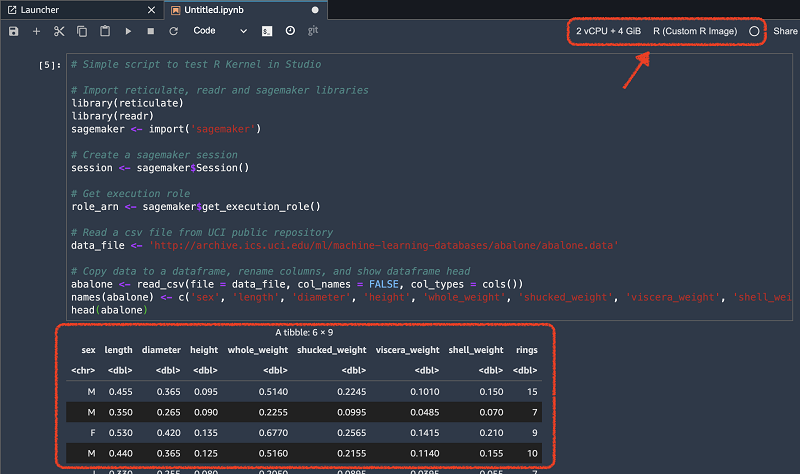Save the notebook with the floppy disk icon
This screenshot has height=474, width=800.
click(13, 31)
